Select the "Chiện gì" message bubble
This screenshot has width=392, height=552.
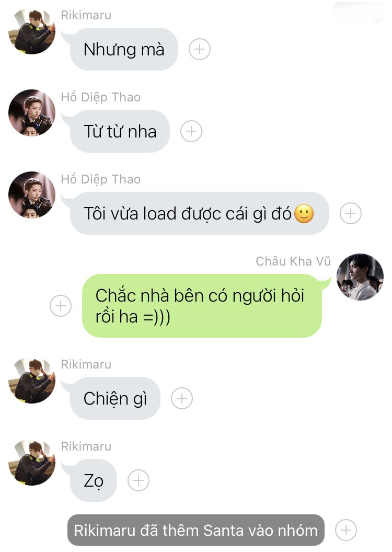point(115,398)
